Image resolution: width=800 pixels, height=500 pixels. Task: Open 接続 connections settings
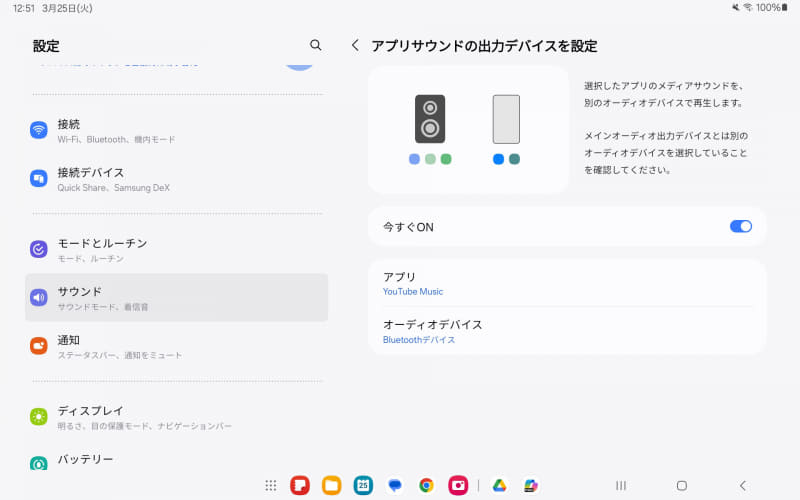pos(177,131)
